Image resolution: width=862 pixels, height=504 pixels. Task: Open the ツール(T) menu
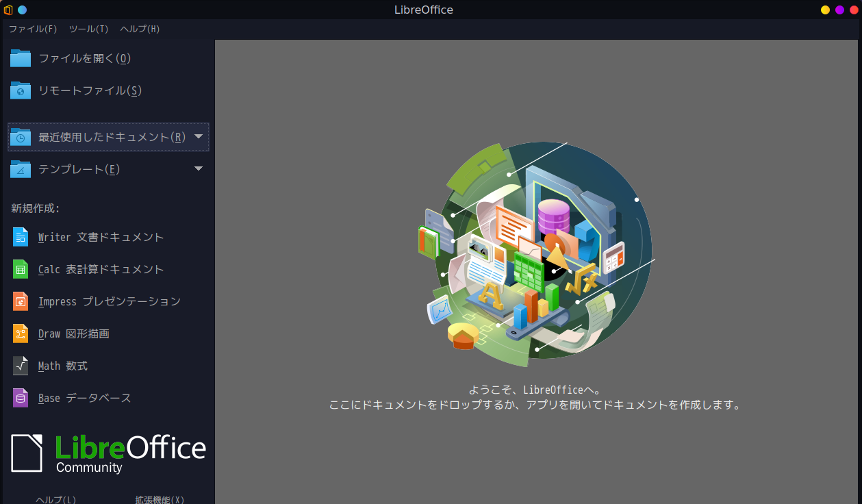88,29
